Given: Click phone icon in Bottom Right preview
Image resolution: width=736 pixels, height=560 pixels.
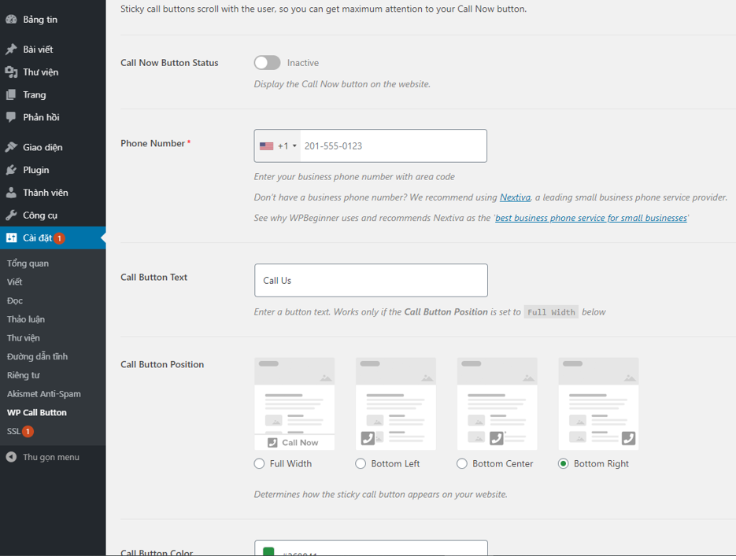Looking at the screenshot, I should click(x=628, y=439).
